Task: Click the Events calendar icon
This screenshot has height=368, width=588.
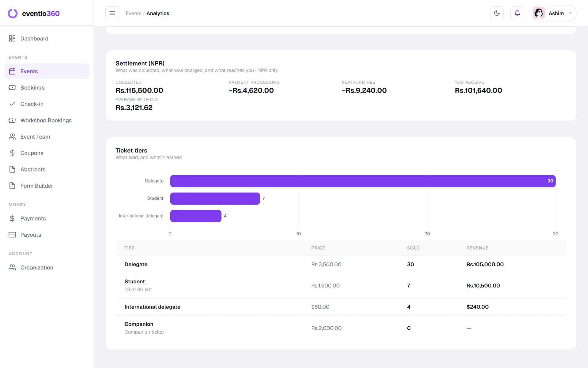Action: pos(12,71)
